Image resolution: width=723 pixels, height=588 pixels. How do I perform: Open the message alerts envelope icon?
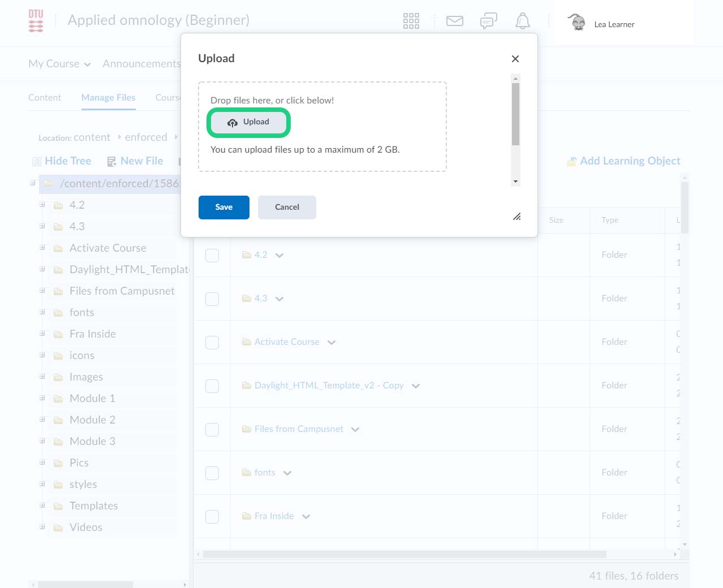coord(454,21)
